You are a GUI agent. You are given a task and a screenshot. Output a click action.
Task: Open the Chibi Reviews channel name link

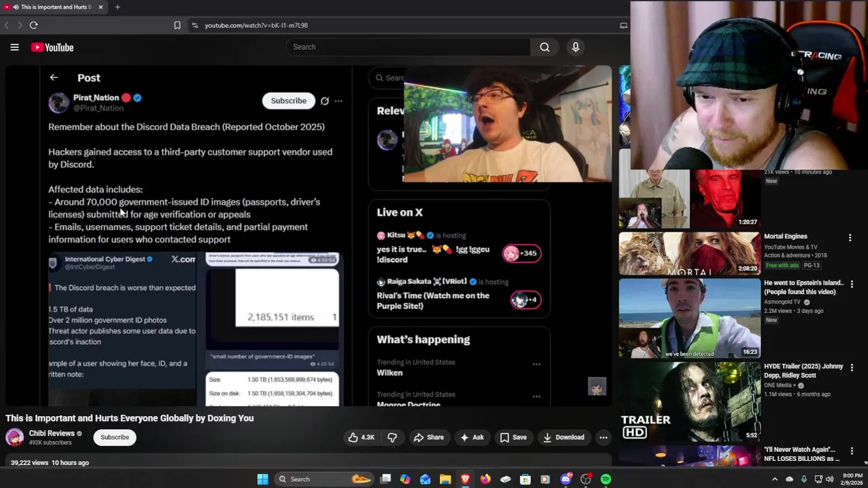tap(52, 433)
